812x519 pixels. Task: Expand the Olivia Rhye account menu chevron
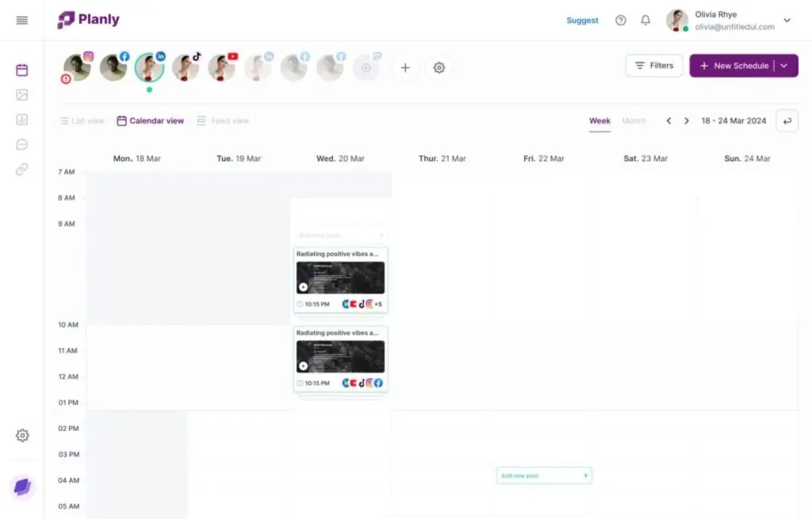(787, 21)
